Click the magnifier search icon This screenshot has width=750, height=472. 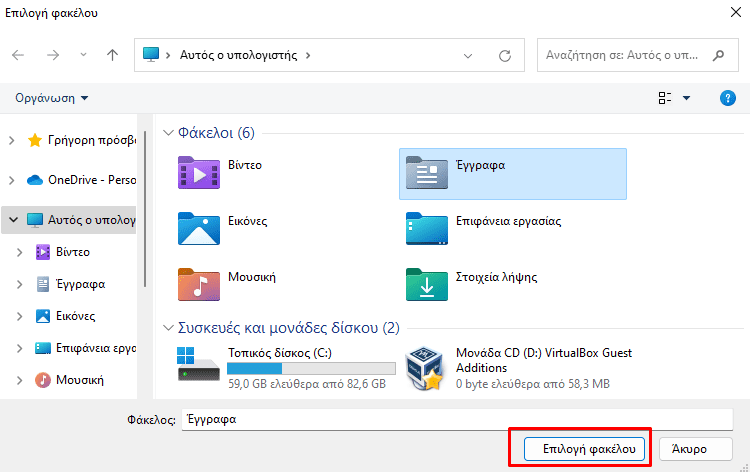point(718,55)
